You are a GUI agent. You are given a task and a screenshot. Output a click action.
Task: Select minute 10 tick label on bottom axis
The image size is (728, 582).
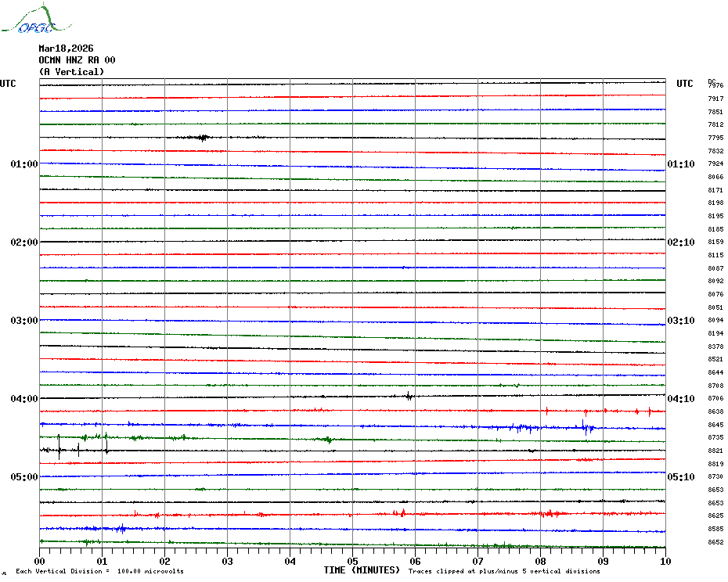[x=665, y=561]
